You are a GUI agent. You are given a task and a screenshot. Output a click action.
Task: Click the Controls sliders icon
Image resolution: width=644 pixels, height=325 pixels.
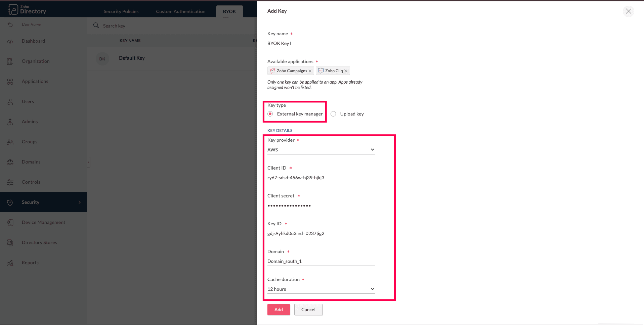pyautogui.click(x=10, y=182)
